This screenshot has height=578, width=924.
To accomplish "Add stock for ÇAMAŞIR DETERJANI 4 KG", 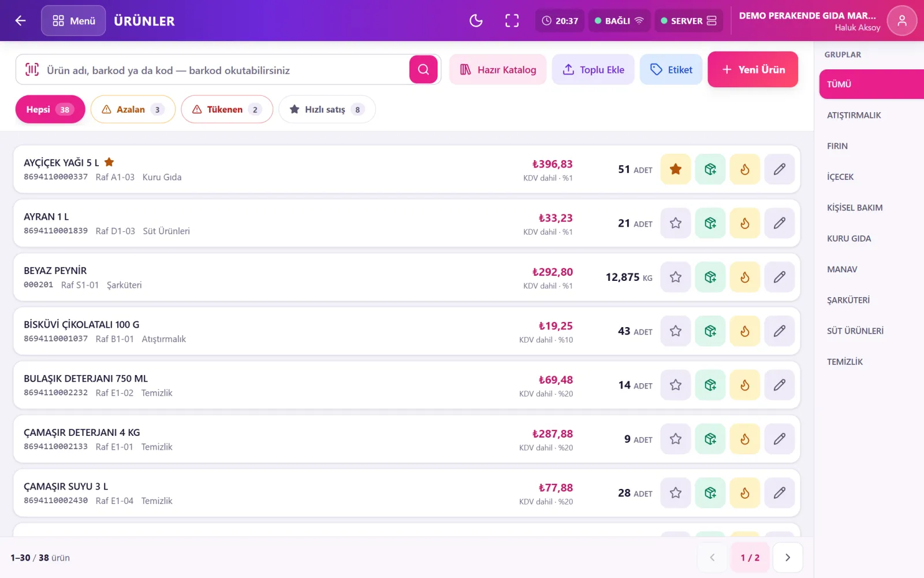I will click(x=710, y=439).
